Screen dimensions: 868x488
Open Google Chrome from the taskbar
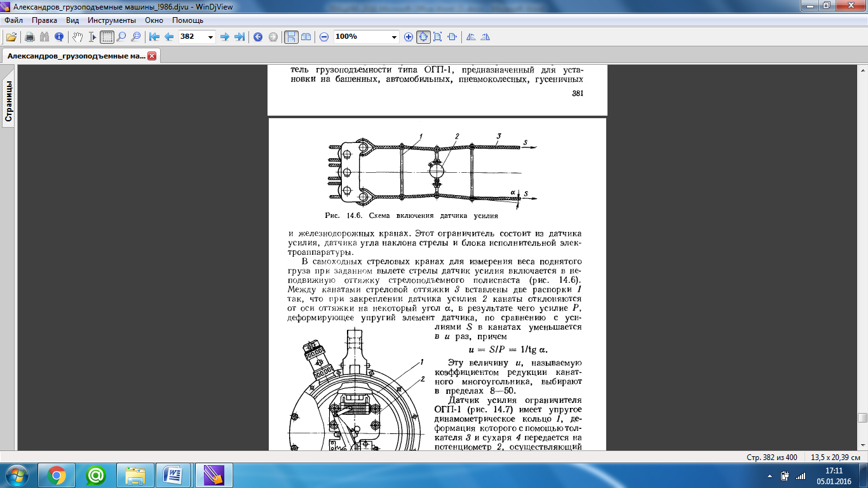click(57, 475)
